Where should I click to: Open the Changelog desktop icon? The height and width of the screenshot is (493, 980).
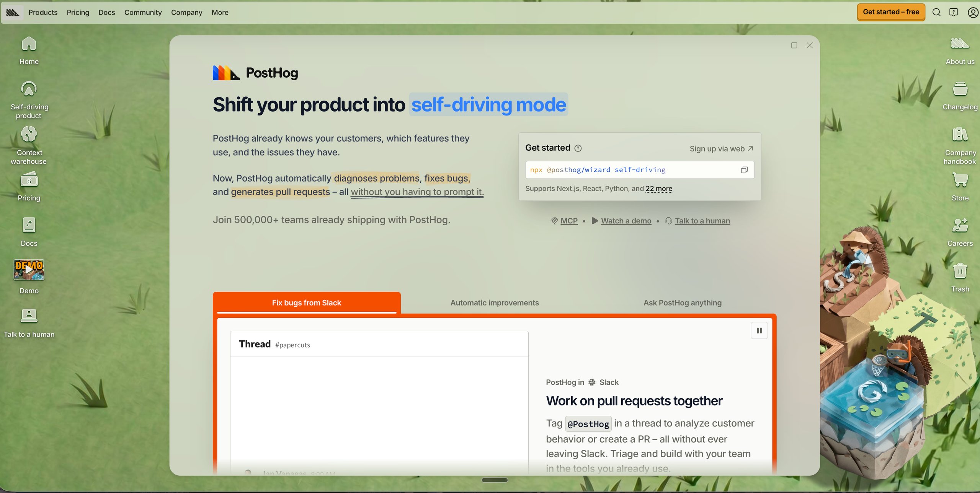960,96
